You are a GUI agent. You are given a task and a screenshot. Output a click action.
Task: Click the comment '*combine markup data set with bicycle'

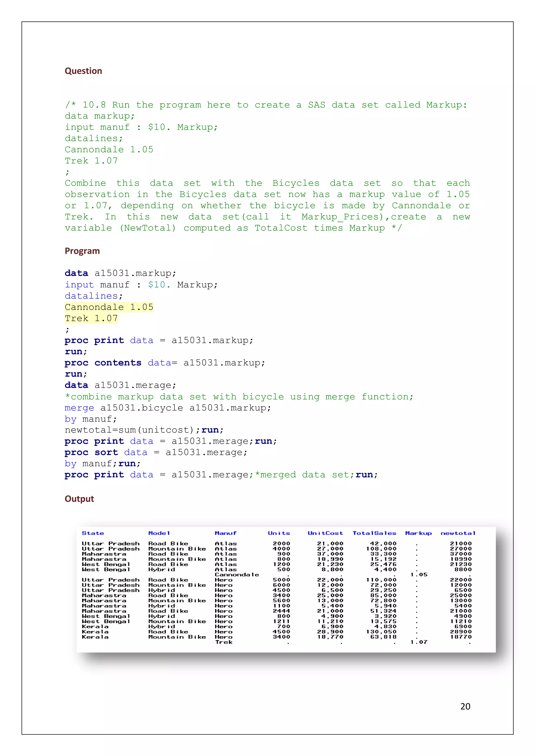pos(174,397)
